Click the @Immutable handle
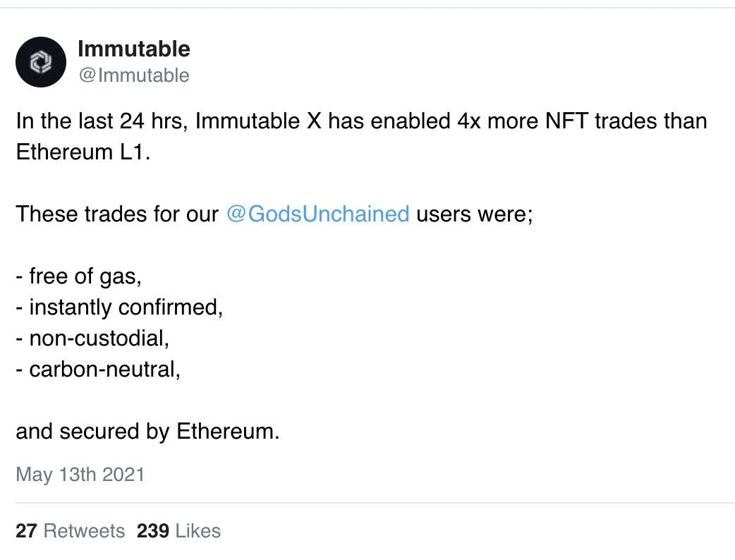 point(133,75)
